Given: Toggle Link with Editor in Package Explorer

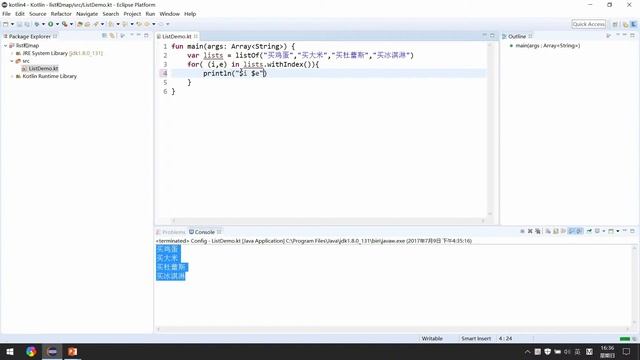Looking at the screenshot, I should 112,36.
